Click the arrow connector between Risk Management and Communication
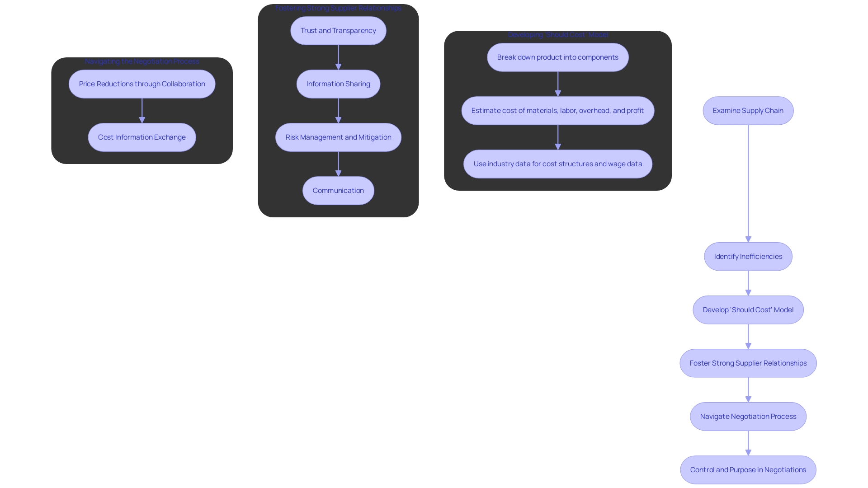Viewport: 868px width, 488px height. click(338, 164)
